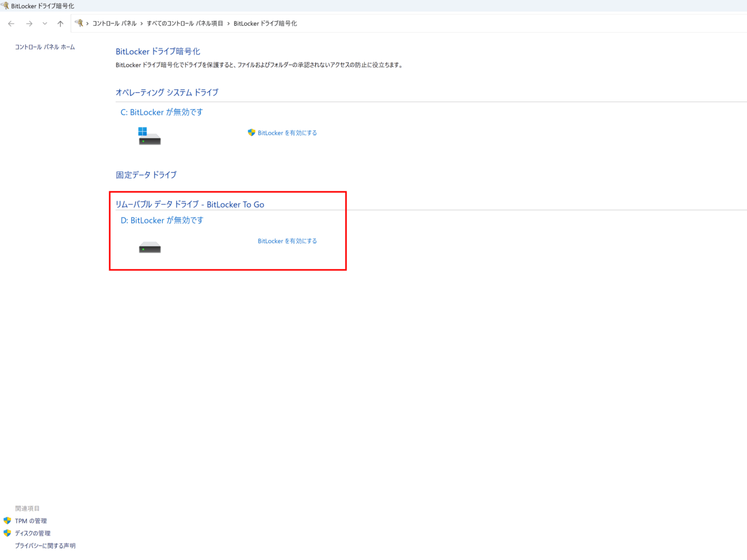Click the shield icon beside ディスクの管理
747x560 pixels.
7,533
